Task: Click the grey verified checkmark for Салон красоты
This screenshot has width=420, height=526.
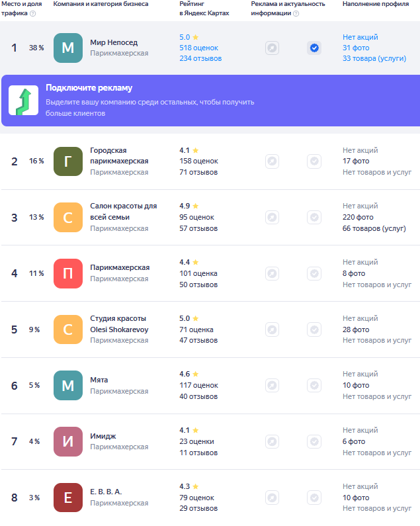Action: click(314, 217)
